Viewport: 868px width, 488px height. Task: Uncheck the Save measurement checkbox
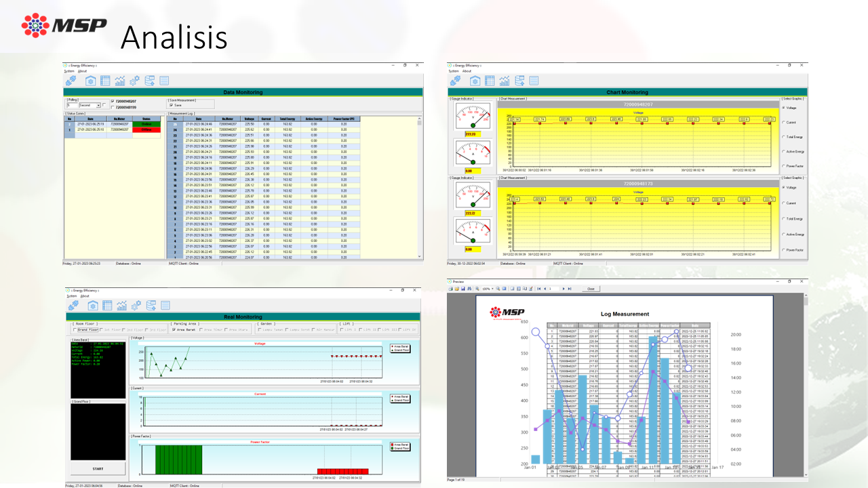point(171,105)
